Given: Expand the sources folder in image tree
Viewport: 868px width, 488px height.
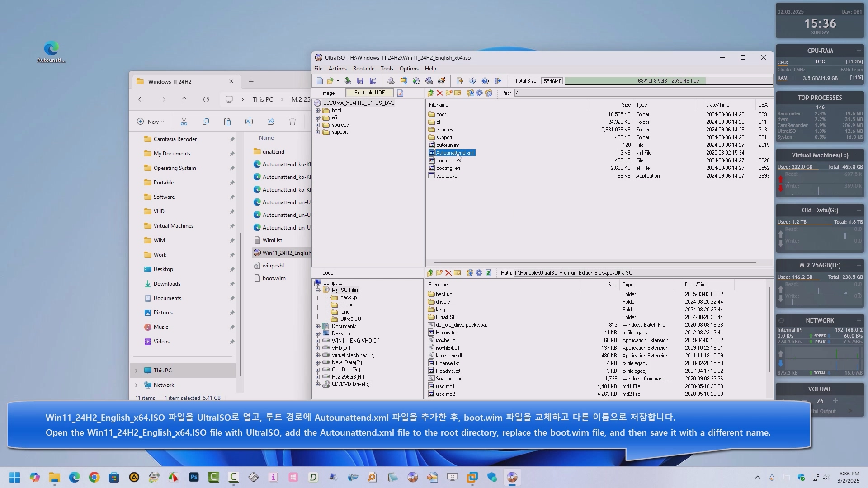Looking at the screenshot, I should [317, 125].
